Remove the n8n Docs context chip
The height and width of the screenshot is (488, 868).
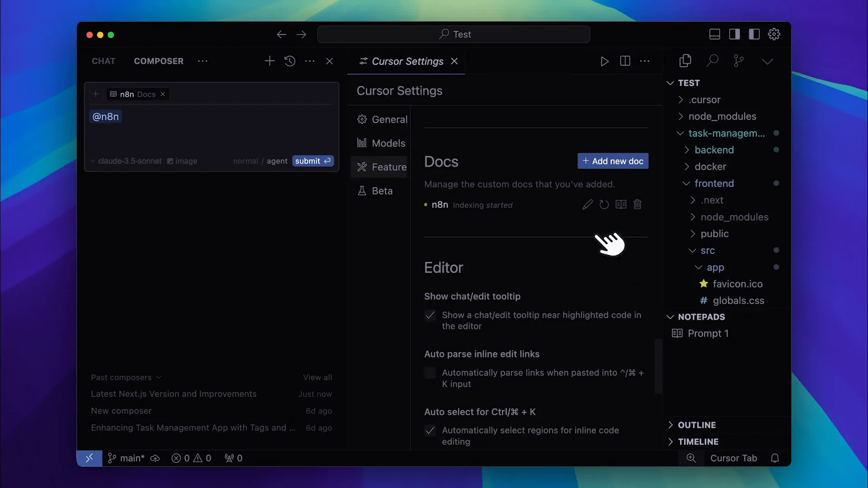point(163,94)
